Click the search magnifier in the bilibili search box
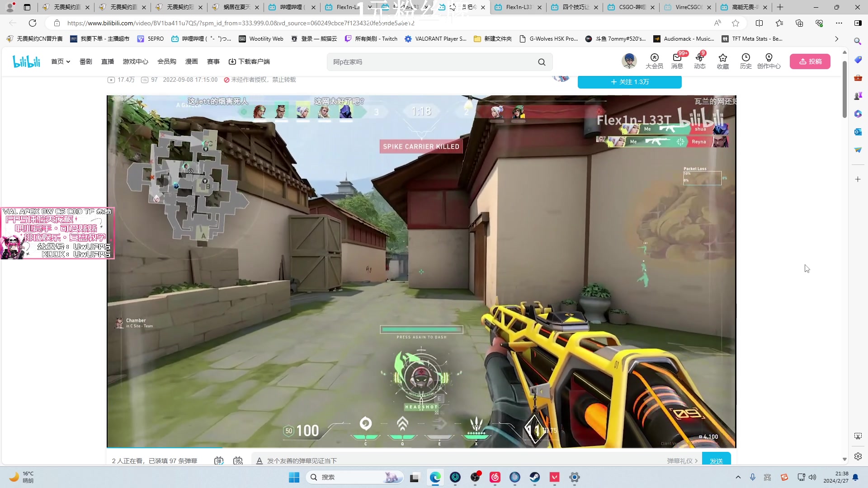868x488 pixels. pos(542,62)
